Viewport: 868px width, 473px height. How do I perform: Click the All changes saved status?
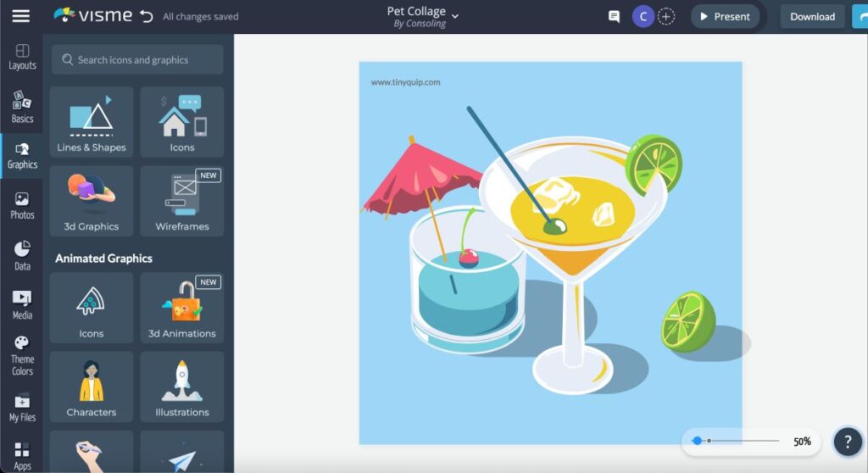click(x=200, y=17)
